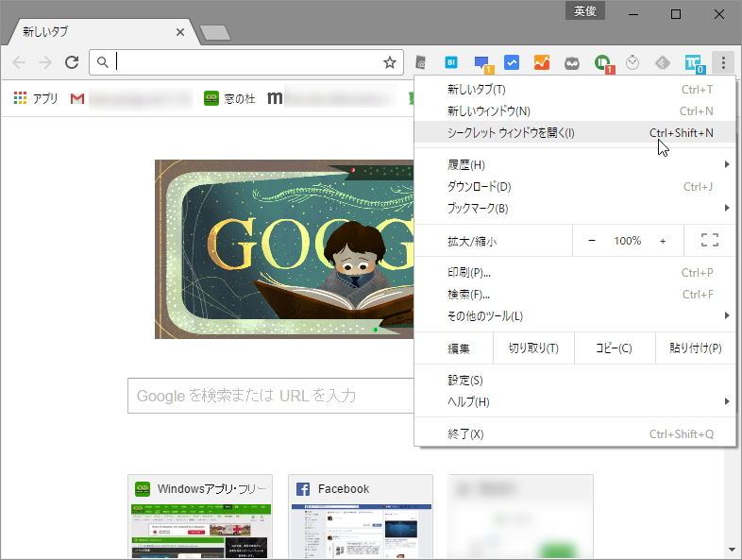Expand その他のツール(L) submenu

click(x=575, y=315)
